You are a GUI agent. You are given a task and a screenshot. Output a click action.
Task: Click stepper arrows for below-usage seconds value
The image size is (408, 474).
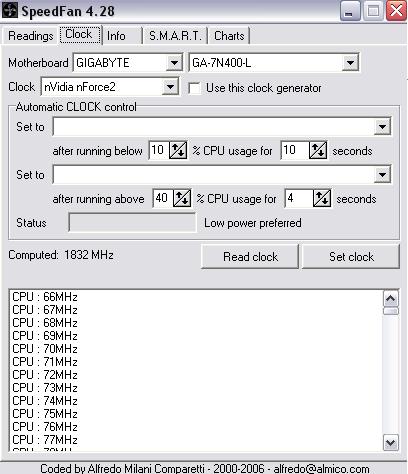pos(318,150)
